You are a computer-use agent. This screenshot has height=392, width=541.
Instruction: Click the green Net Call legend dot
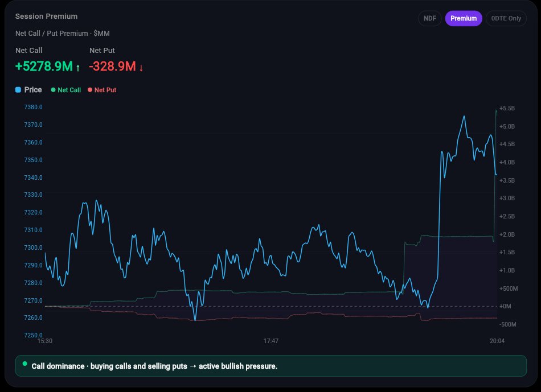(53, 90)
